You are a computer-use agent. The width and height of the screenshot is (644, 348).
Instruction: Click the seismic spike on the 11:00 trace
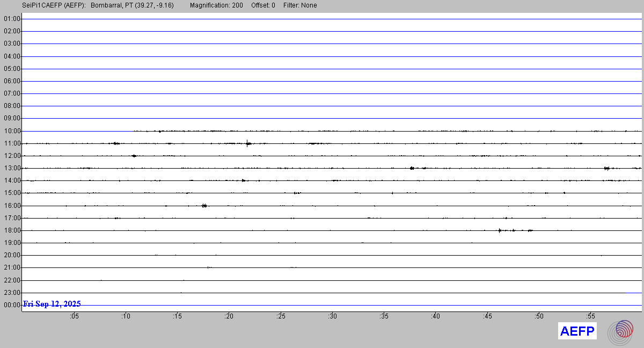click(247, 143)
